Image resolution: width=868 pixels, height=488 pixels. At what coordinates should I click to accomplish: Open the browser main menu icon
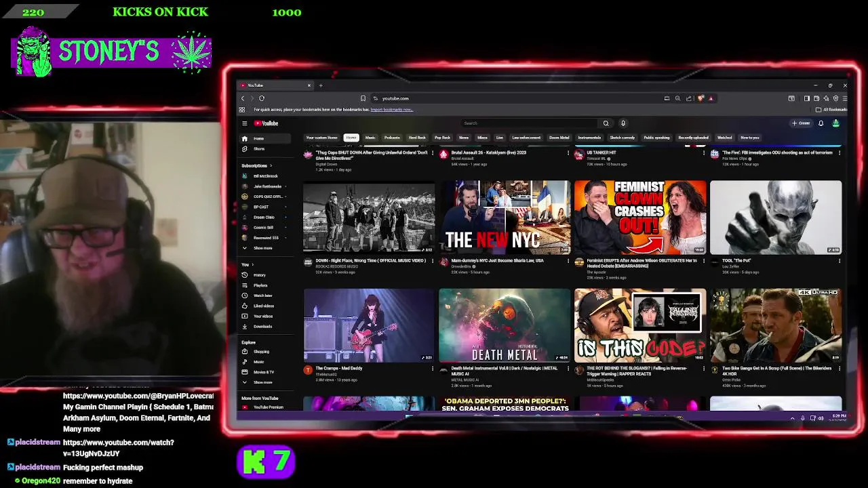tap(844, 98)
